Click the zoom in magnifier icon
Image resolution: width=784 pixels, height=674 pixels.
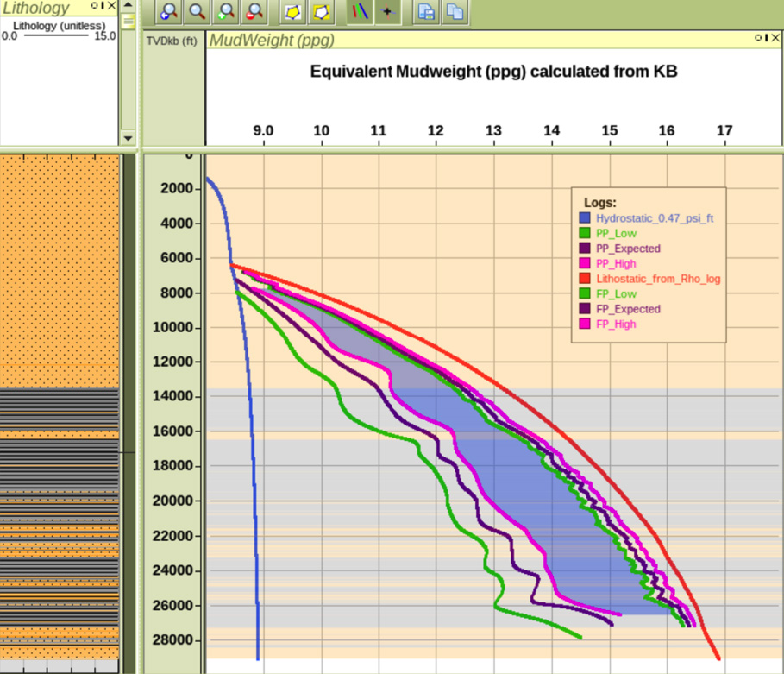(226, 11)
